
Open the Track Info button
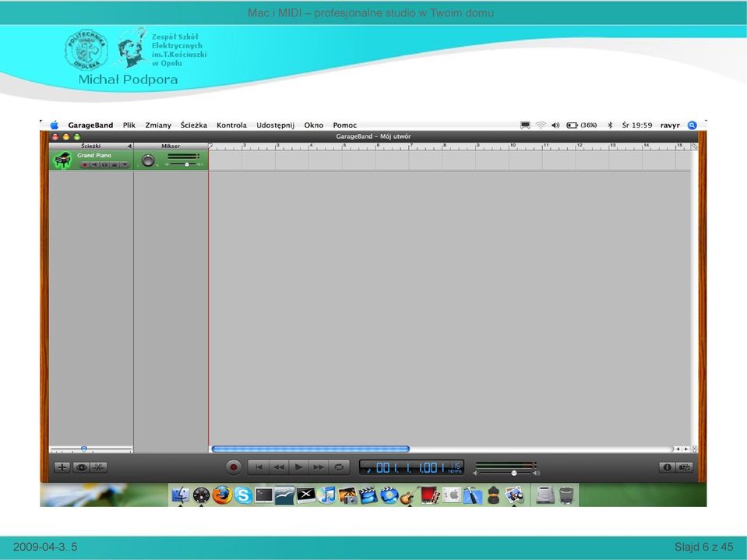coord(667,467)
